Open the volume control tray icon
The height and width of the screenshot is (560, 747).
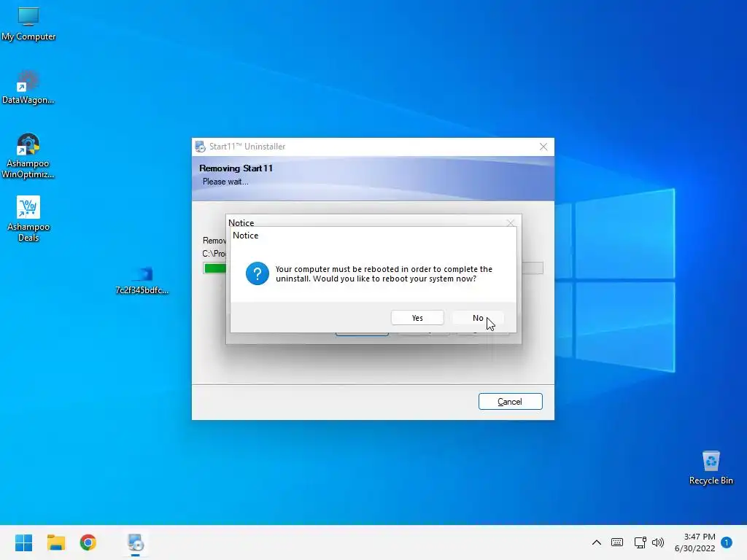tap(658, 542)
